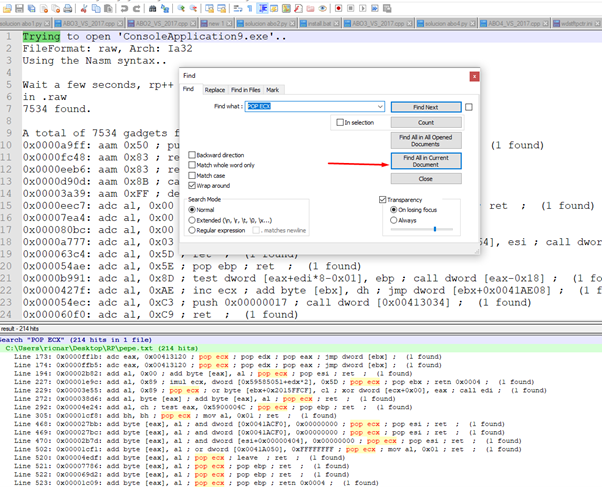Open the Document Map icon
Screen dimensions: 602x487
coord(286,8)
